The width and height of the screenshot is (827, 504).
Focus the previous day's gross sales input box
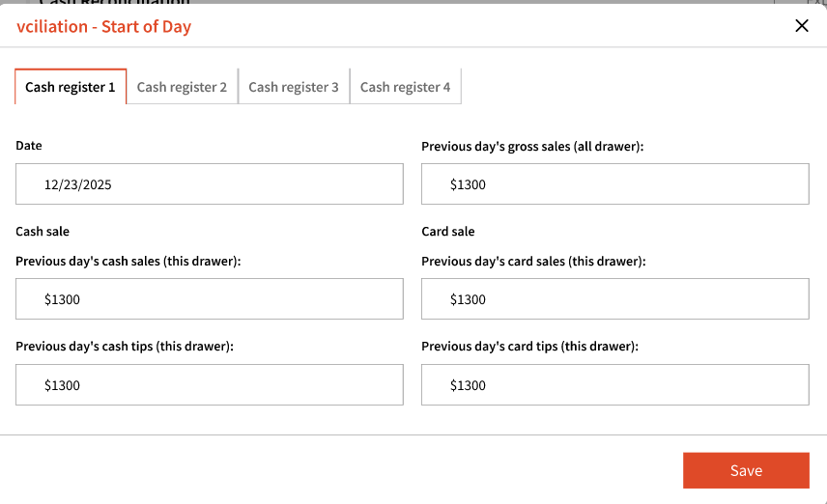[614, 184]
